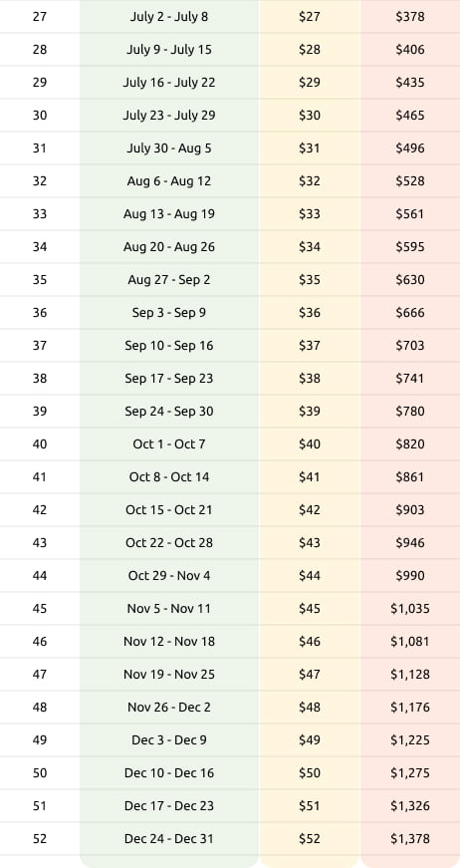The height and width of the screenshot is (868, 460).
Task: Select the week 31 number
Action: [x=40, y=148]
